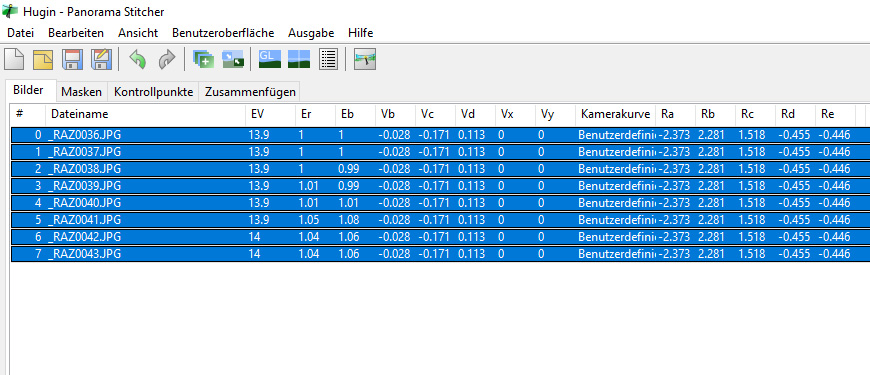The width and height of the screenshot is (870, 375).
Task: Redo using the grey curved arrow icon
Action: tap(166, 59)
